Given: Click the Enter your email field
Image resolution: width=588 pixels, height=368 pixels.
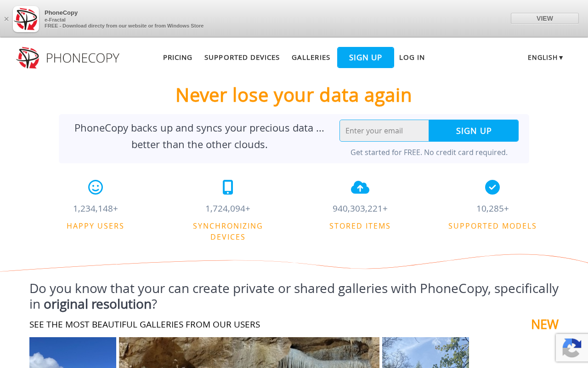Looking at the screenshot, I should (384, 131).
